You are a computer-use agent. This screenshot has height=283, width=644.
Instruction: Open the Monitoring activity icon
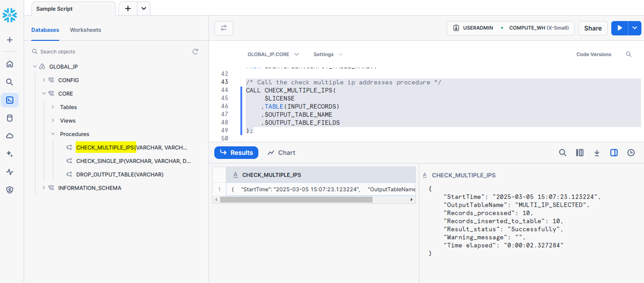pyautogui.click(x=10, y=172)
